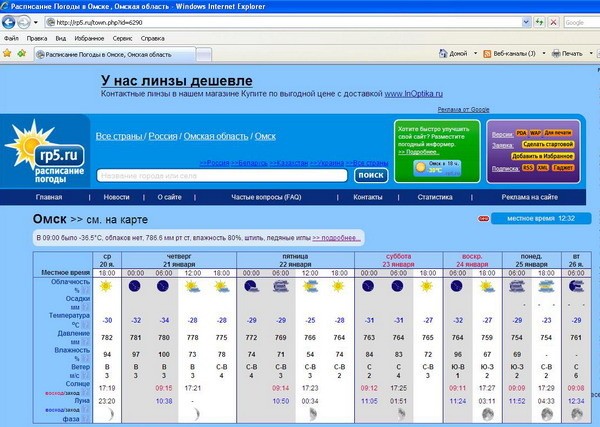Select the Расписание Погоды в Омске tab

tap(115, 55)
